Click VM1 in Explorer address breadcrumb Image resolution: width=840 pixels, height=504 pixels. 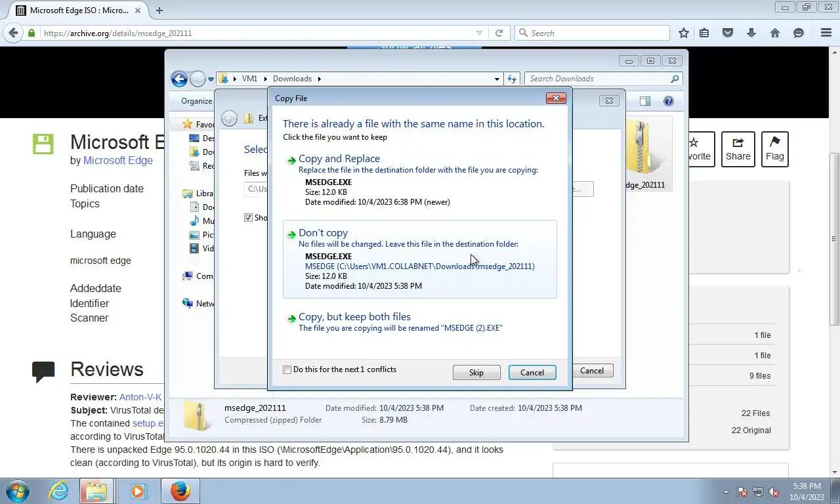pyautogui.click(x=249, y=79)
